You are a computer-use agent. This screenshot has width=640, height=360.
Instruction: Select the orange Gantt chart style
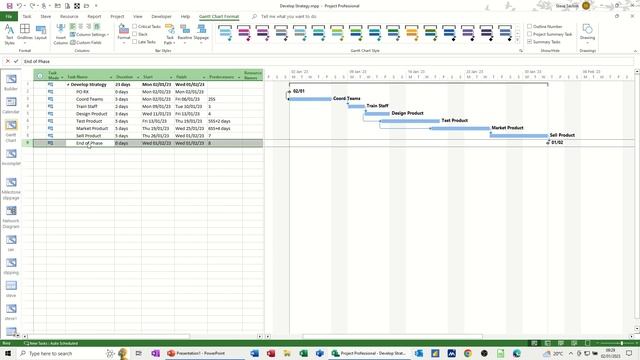(411, 33)
